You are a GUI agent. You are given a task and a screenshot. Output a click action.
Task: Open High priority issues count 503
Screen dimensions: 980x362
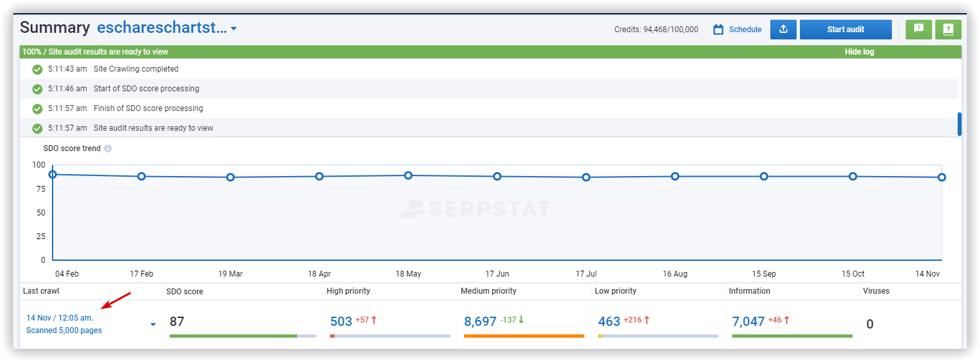pos(341,321)
